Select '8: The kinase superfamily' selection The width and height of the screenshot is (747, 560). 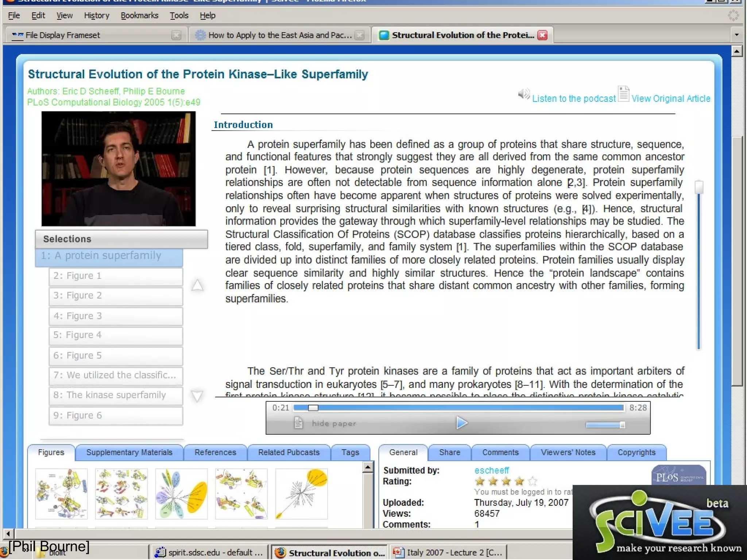116,395
